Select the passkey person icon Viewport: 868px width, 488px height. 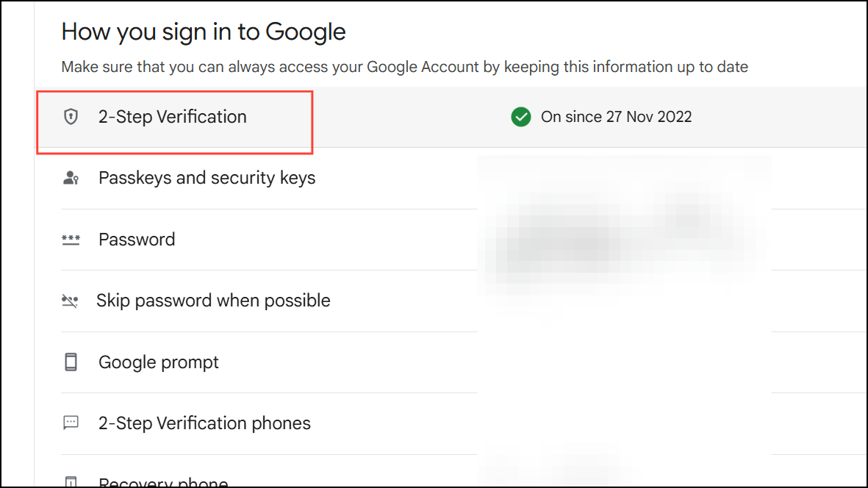tap(71, 177)
